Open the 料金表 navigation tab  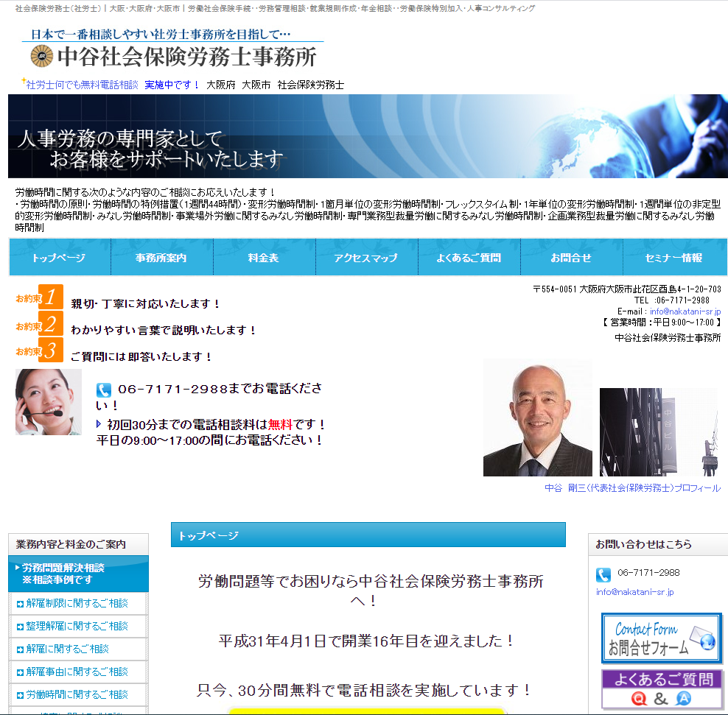(263, 258)
